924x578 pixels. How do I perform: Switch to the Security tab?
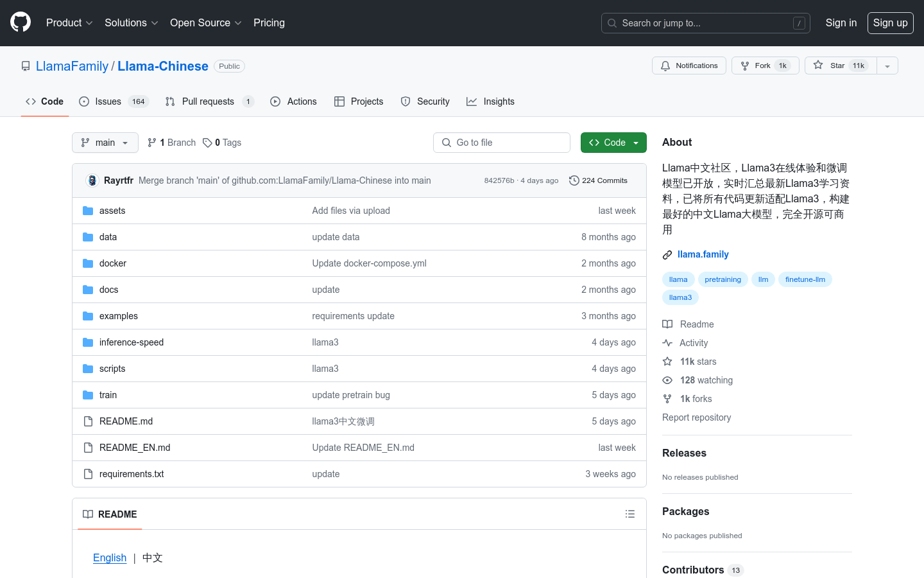425,101
